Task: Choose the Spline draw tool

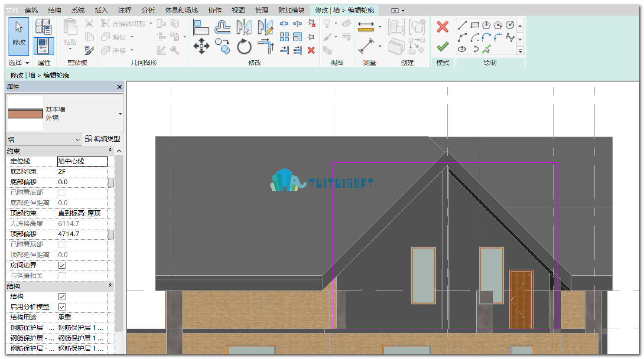Action: [x=510, y=37]
